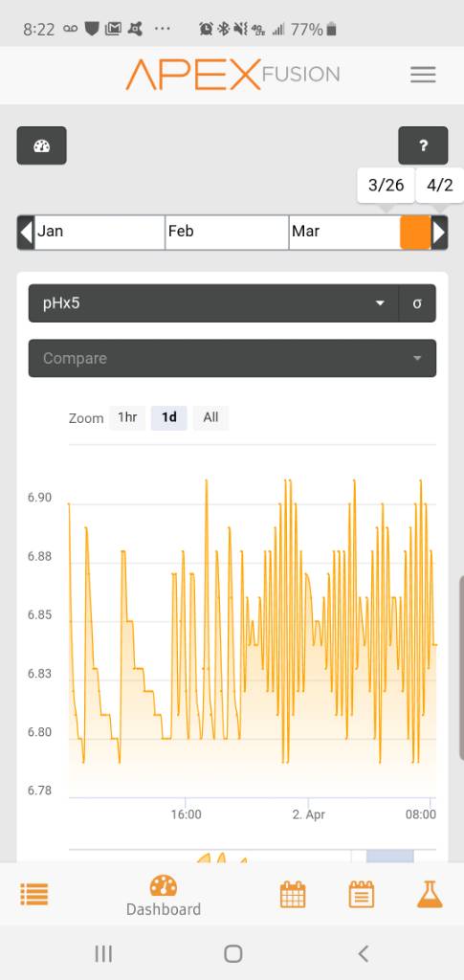This screenshot has width=464, height=980.
Task: Select the 1d zoom option
Action: click(168, 417)
